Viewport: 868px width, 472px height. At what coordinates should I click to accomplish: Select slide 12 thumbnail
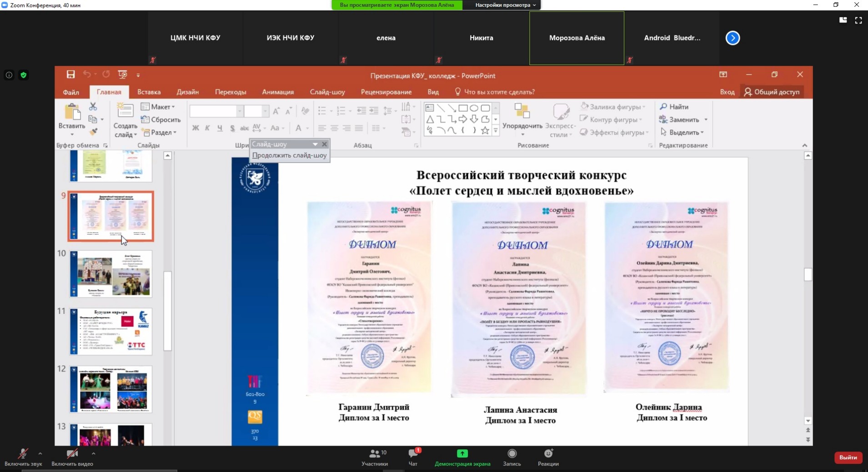tap(111, 389)
